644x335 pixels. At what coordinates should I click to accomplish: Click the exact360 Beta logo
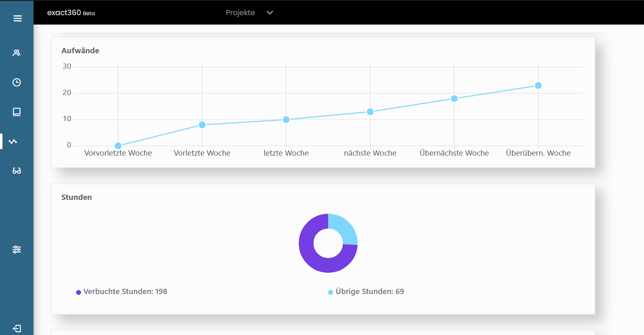pyautogui.click(x=71, y=13)
